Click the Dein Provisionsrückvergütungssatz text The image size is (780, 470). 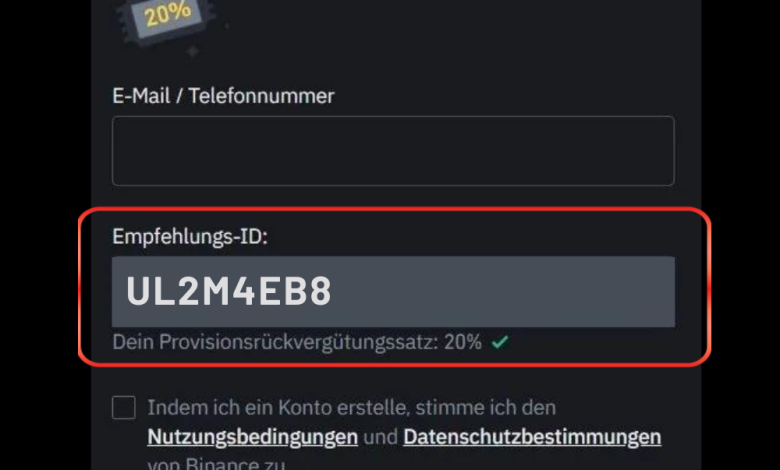pos(275,342)
